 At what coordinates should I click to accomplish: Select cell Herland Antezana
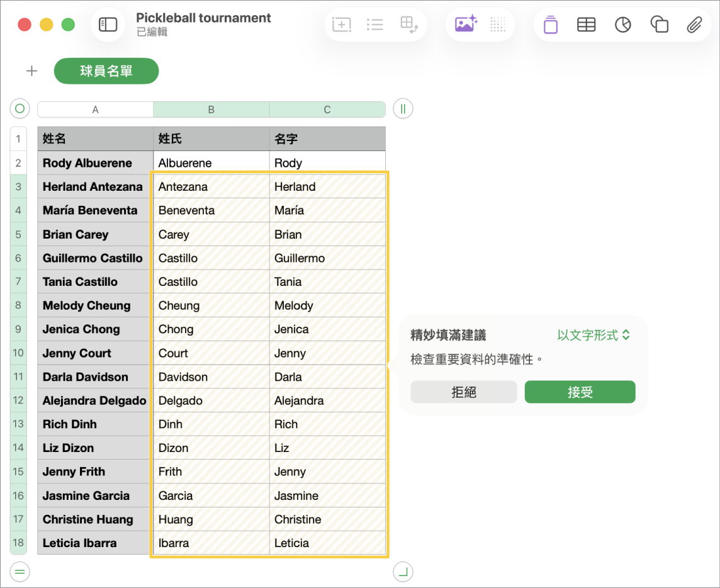pyautogui.click(x=95, y=186)
